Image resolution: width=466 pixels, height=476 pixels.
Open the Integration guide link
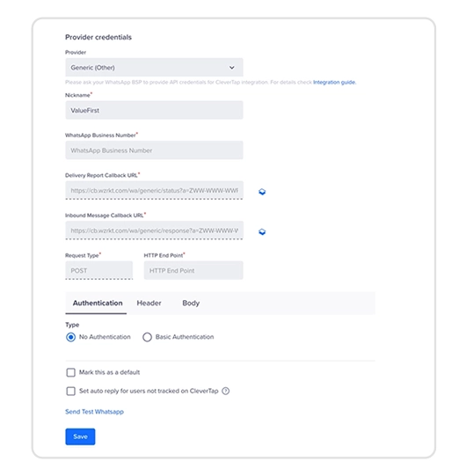(x=334, y=83)
